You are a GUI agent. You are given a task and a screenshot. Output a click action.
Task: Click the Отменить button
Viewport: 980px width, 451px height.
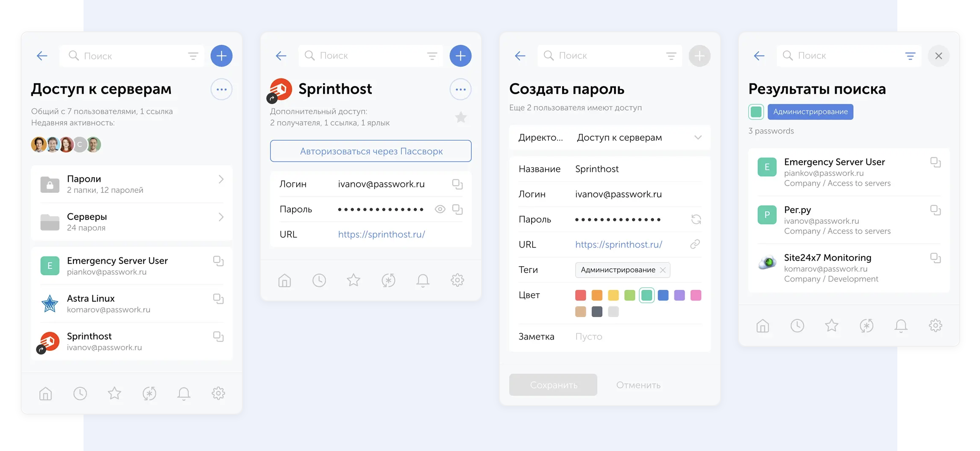(638, 385)
